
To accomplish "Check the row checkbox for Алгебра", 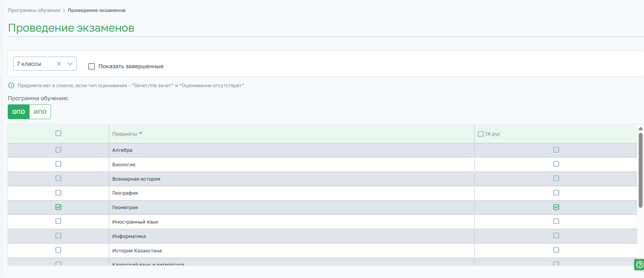I will pyautogui.click(x=58, y=150).
